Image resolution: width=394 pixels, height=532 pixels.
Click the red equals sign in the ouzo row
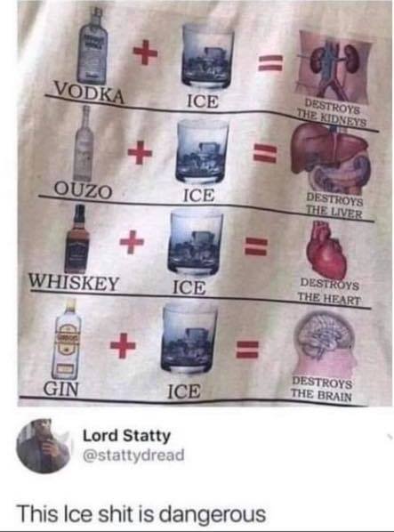[266, 152]
